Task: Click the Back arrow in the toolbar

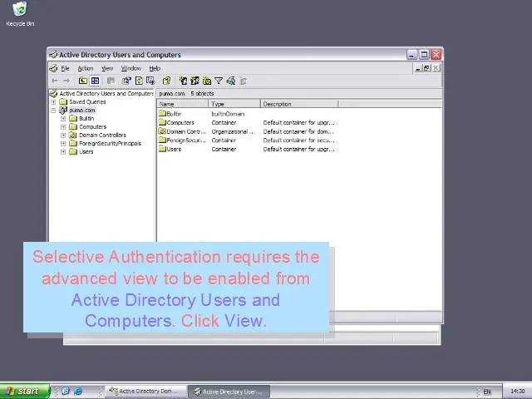Action: pos(55,81)
